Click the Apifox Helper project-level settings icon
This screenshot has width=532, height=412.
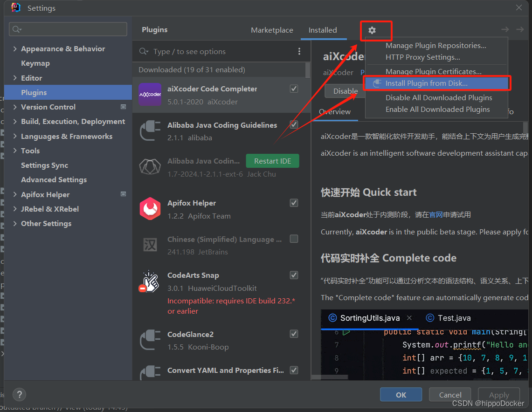pos(123,194)
